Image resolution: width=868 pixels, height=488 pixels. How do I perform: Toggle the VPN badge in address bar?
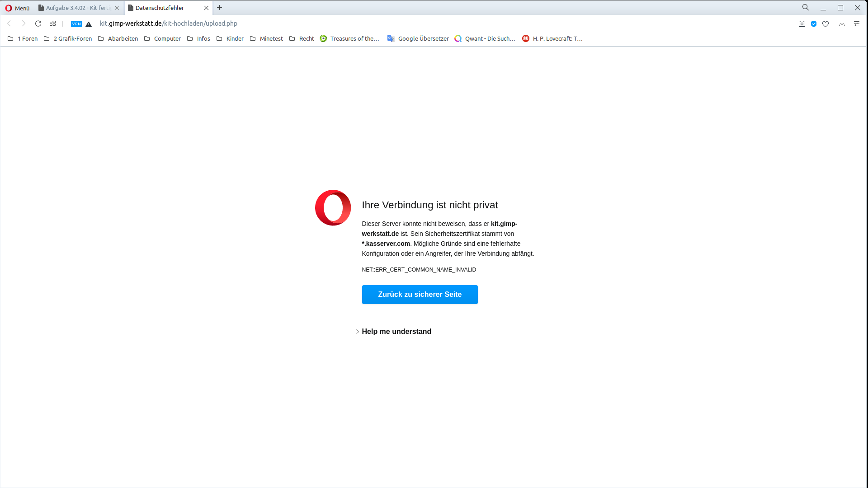(76, 24)
